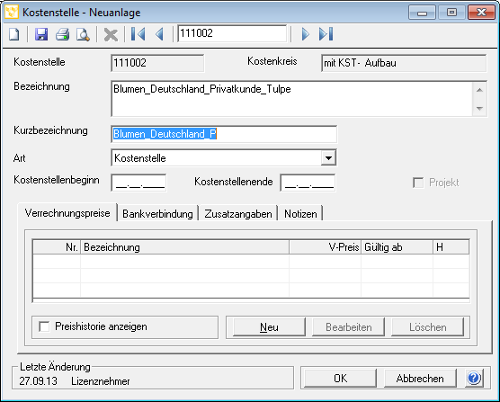Click the Lizenznehmer text under Letzte Änderung
500x402 pixels.
pyautogui.click(x=100, y=381)
